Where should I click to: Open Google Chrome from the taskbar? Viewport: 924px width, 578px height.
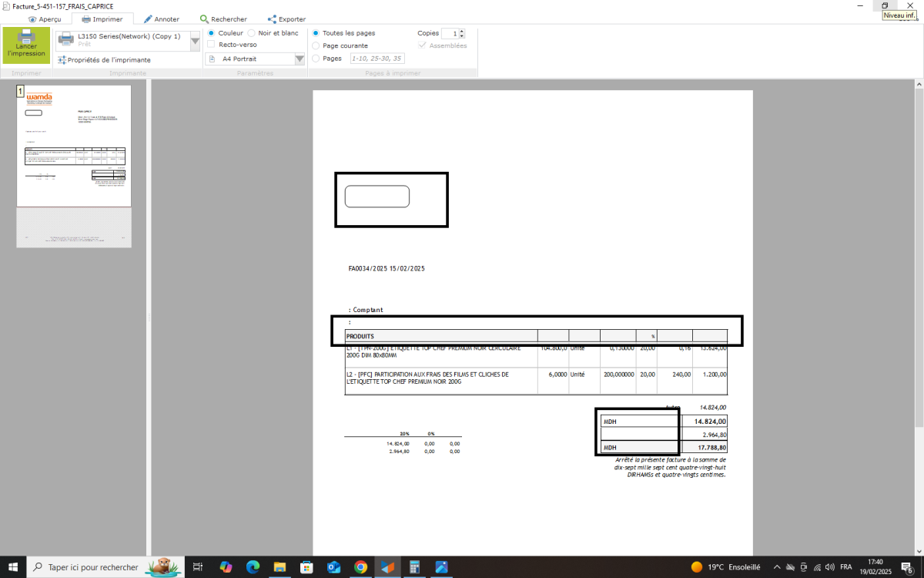click(x=360, y=567)
